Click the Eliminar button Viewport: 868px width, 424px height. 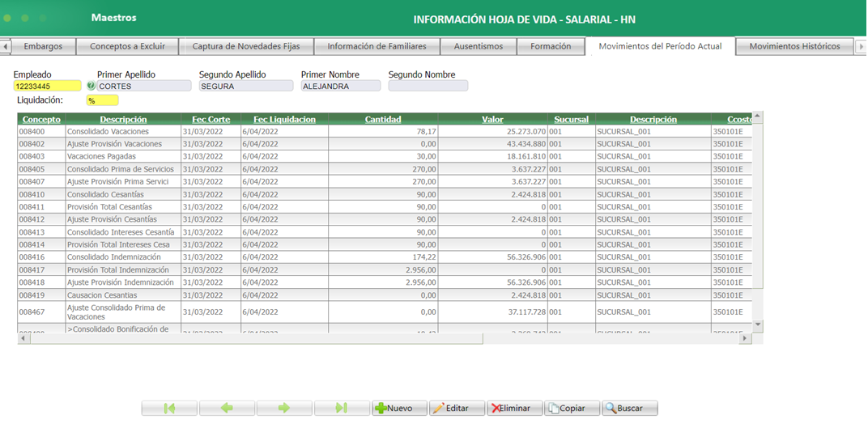click(515, 408)
